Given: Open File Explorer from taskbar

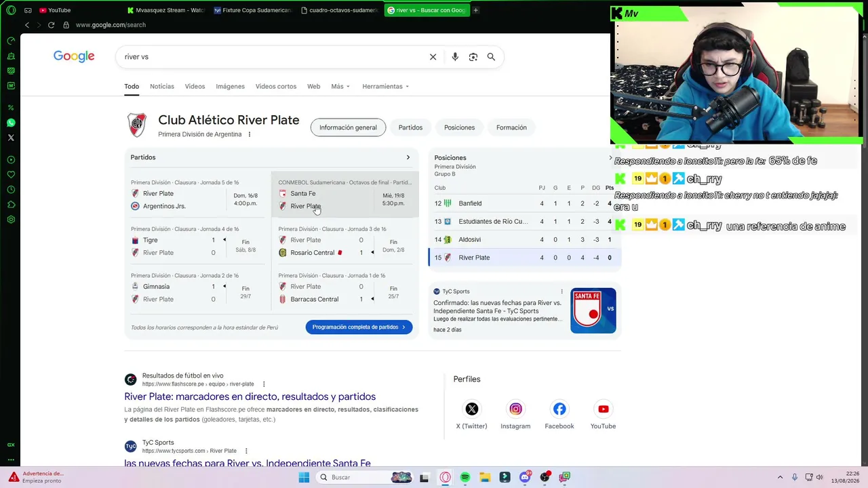Looking at the screenshot, I should click(485, 477).
